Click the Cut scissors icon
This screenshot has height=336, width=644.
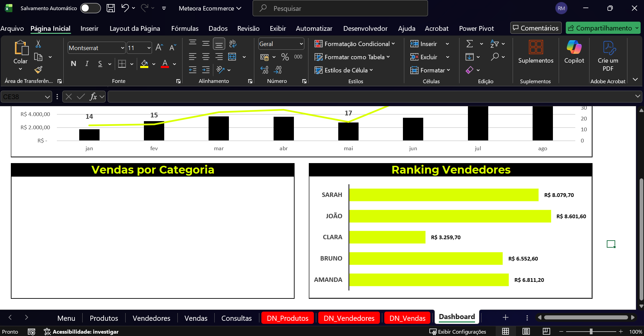pyautogui.click(x=38, y=44)
